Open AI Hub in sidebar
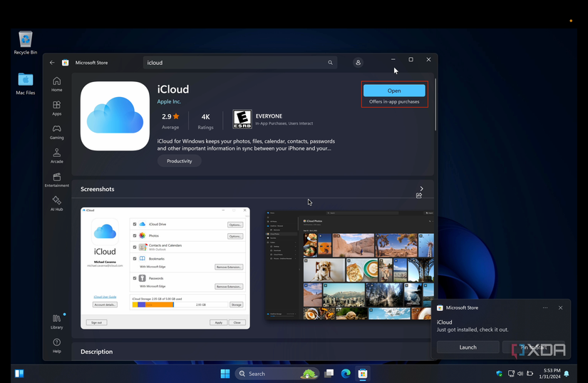The image size is (588, 383). pos(56,204)
